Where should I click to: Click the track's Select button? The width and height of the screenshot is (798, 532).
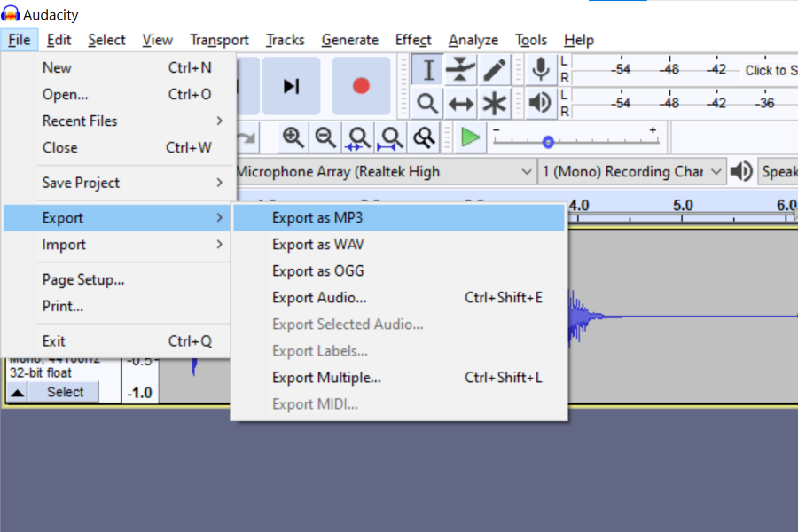(65, 393)
